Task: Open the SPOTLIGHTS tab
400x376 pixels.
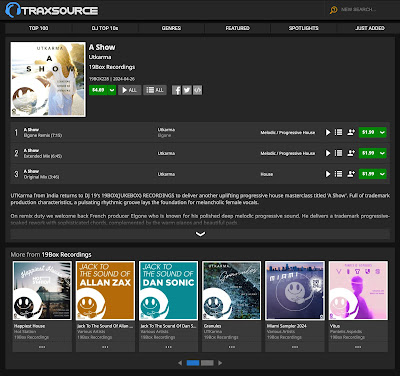Action: 304,28
